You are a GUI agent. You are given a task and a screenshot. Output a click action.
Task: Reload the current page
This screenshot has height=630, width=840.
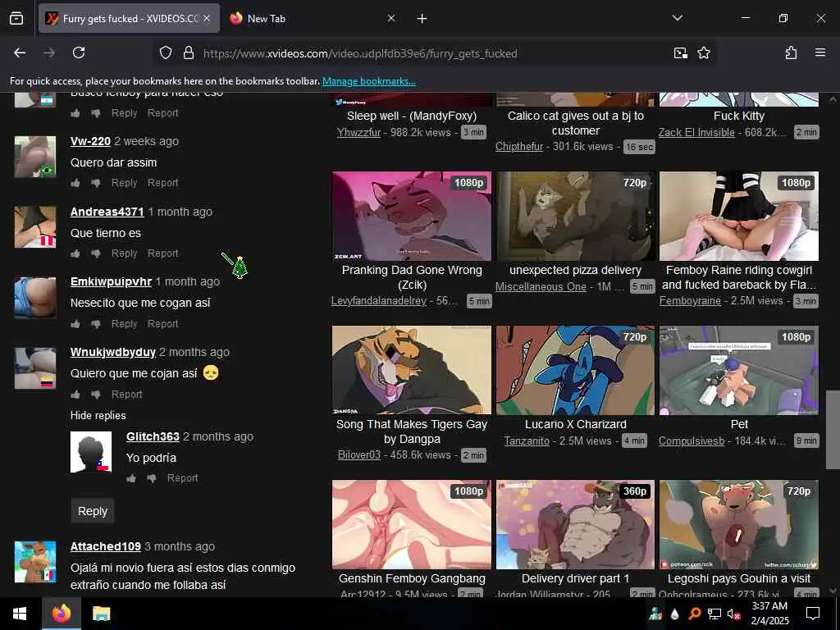(x=79, y=52)
